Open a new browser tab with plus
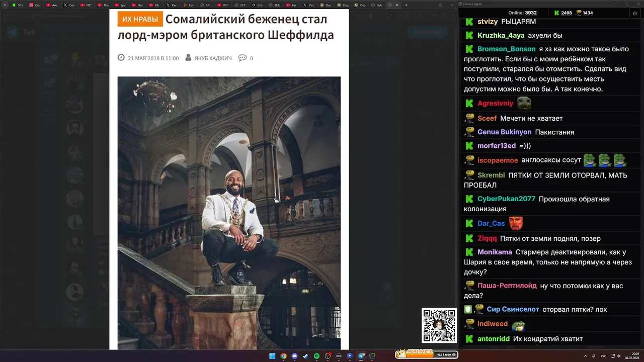This screenshot has width=644, height=362. [x=406, y=5]
